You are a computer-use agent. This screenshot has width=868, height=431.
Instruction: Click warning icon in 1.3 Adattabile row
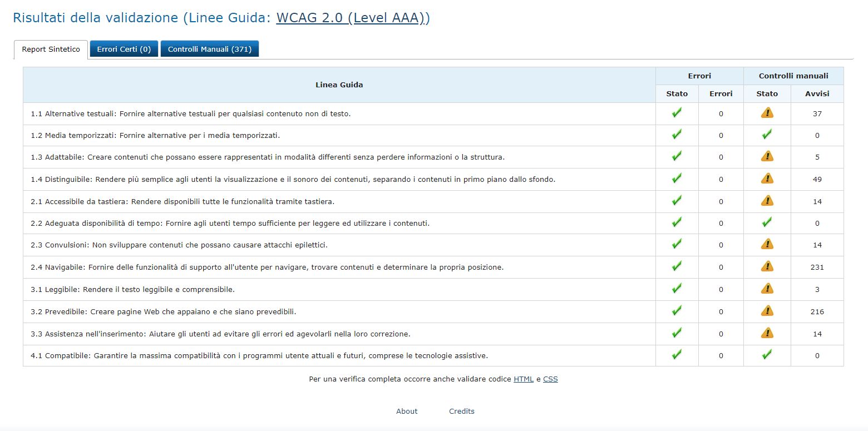tap(767, 156)
